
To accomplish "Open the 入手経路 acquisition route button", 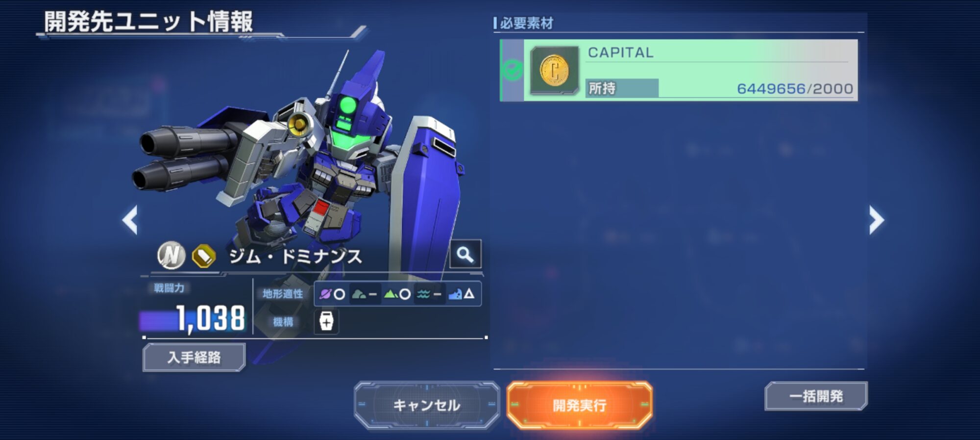I will click(194, 357).
